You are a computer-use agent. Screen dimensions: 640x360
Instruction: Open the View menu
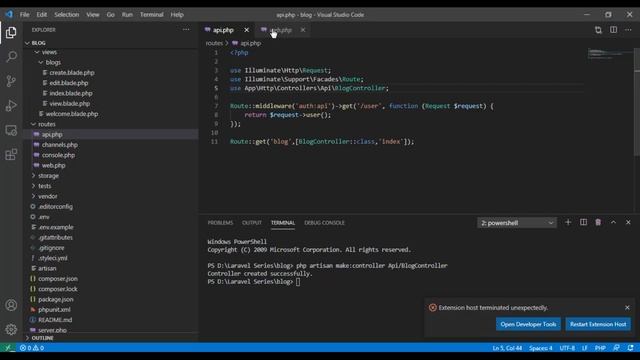(x=93, y=14)
